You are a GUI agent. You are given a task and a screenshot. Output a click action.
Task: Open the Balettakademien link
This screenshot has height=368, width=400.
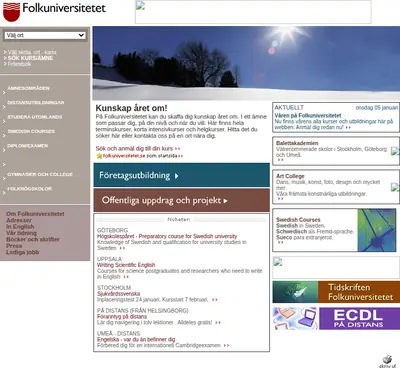coord(297,143)
